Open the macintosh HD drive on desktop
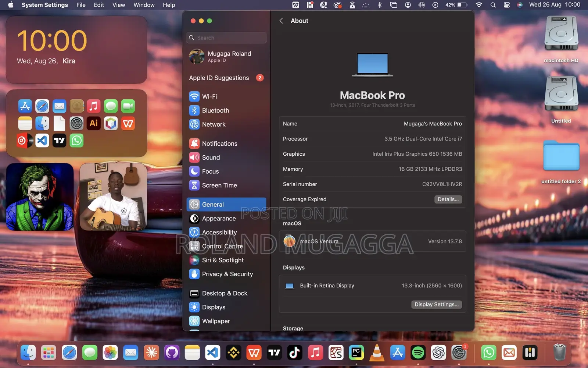This screenshot has height=368, width=588. click(x=561, y=40)
